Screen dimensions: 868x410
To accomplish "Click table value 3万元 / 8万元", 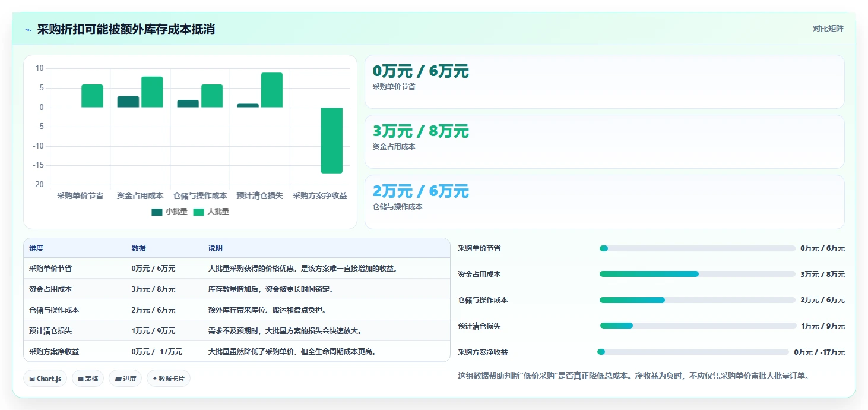I will [153, 289].
